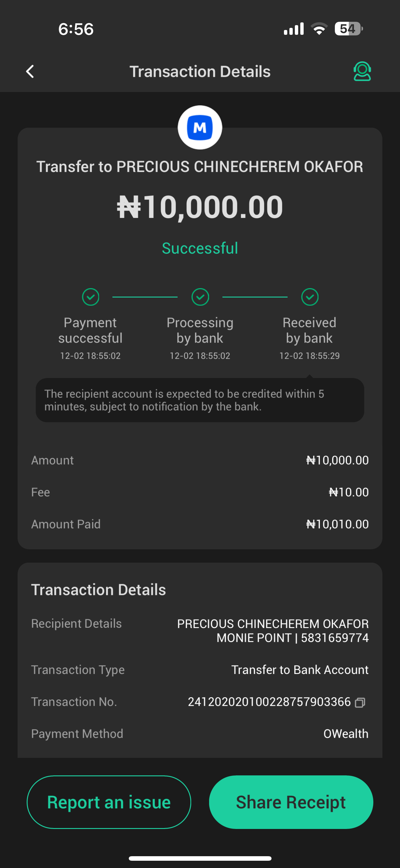
Task: Tap the green Successful status text
Action: coord(200,248)
